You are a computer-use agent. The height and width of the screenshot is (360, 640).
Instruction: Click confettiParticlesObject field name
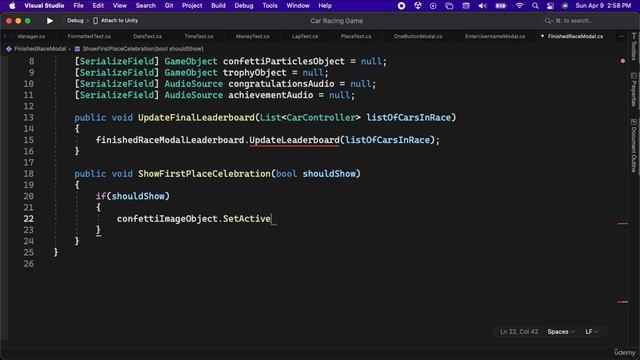[284, 61]
